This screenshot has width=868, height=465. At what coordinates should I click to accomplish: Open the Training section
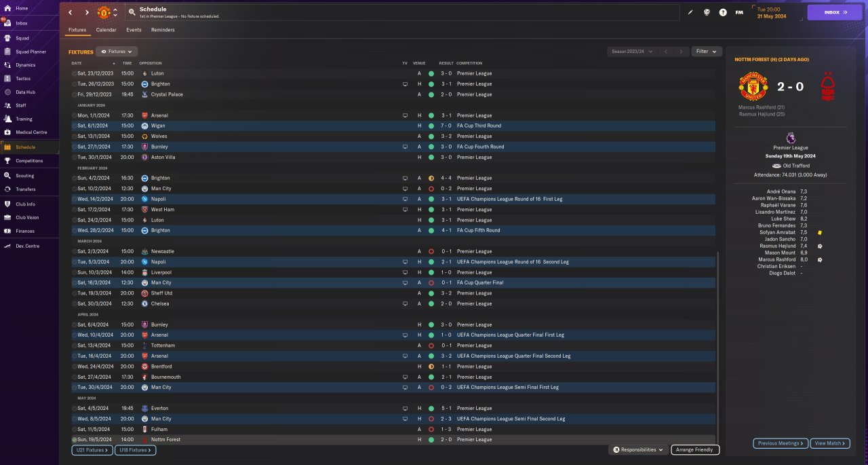24,119
